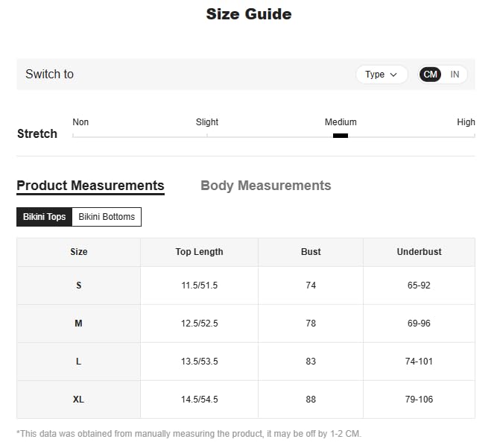Click the Size column header
The height and width of the screenshot is (448, 500).
[79, 252]
